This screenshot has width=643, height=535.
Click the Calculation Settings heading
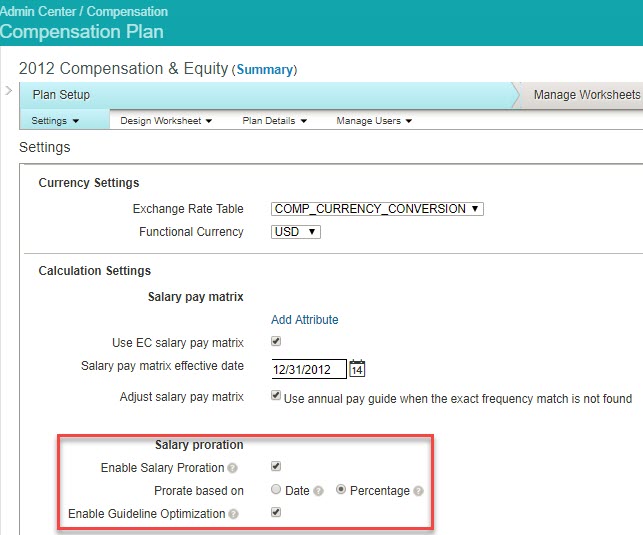95,271
